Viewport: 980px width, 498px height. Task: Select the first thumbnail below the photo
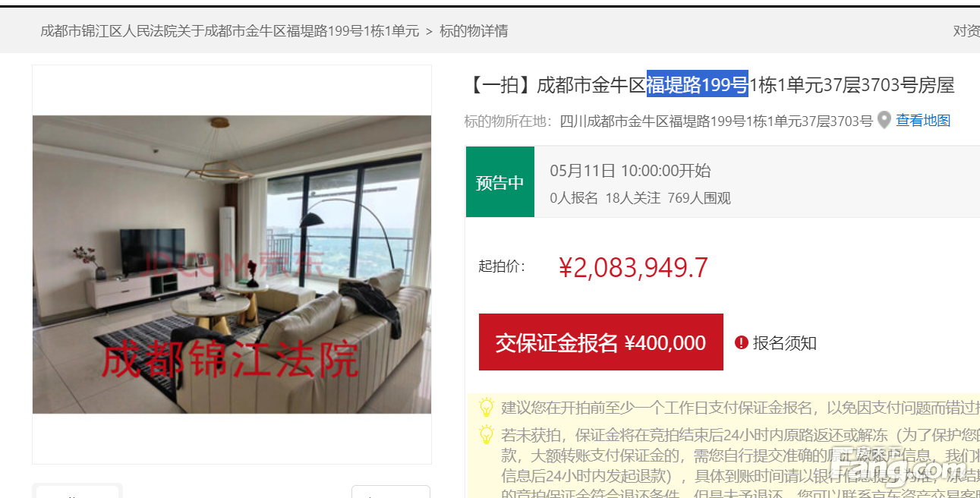coord(77,491)
